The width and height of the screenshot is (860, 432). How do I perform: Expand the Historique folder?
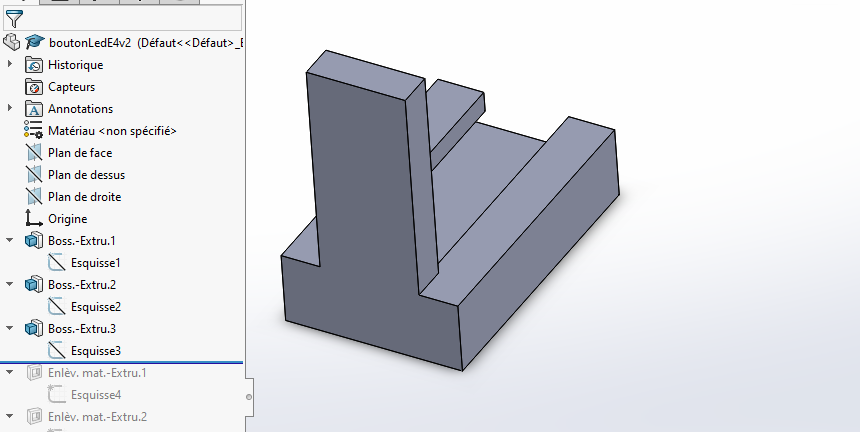(10, 65)
